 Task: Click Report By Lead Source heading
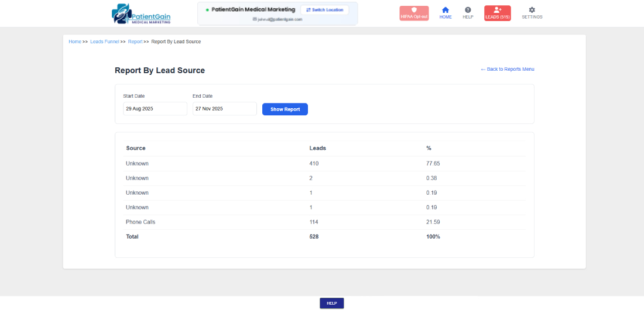[x=160, y=70]
